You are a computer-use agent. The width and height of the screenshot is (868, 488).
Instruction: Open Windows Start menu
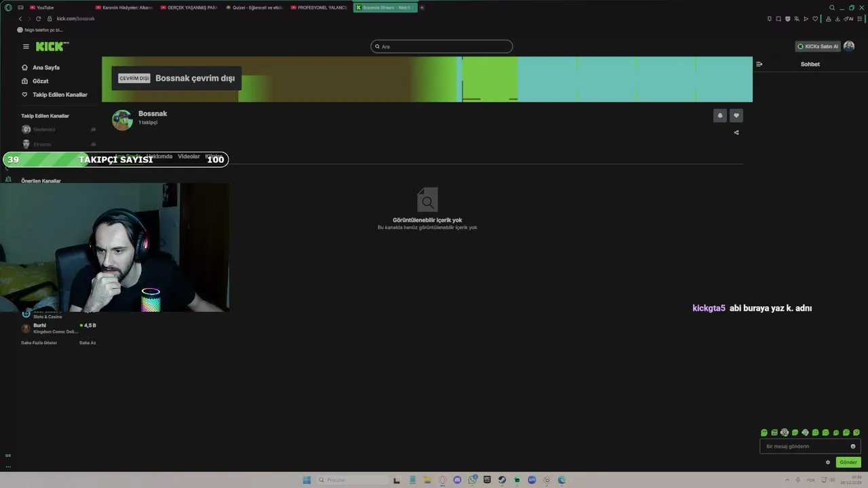(307, 480)
